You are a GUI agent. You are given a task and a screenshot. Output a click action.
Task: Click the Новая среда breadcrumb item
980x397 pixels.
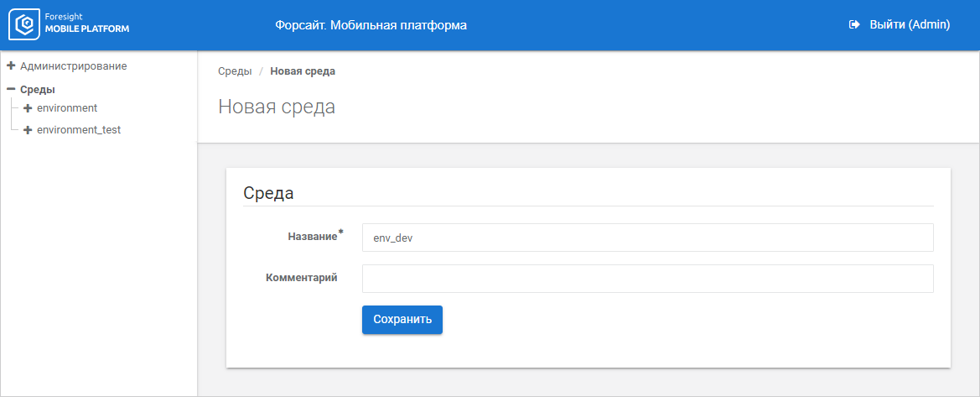pyautogui.click(x=303, y=71)
